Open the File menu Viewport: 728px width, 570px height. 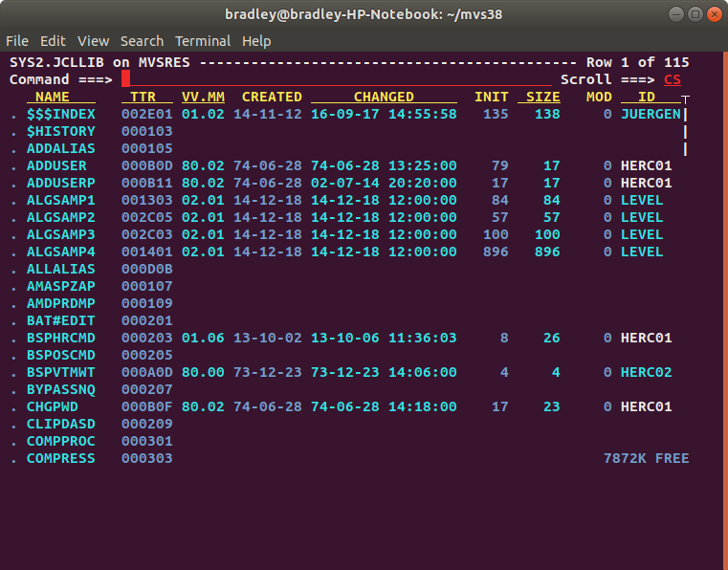[x=17, y=41]
